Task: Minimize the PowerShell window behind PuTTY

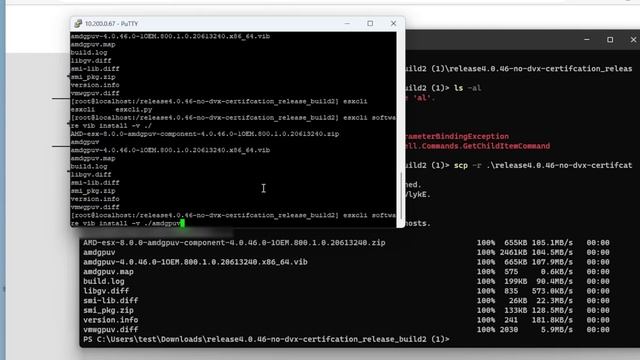Action: [x=587, y=40]
